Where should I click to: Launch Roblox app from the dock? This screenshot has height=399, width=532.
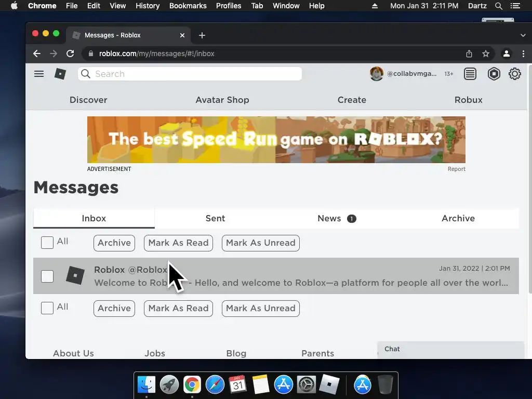(x=329, y=384)
